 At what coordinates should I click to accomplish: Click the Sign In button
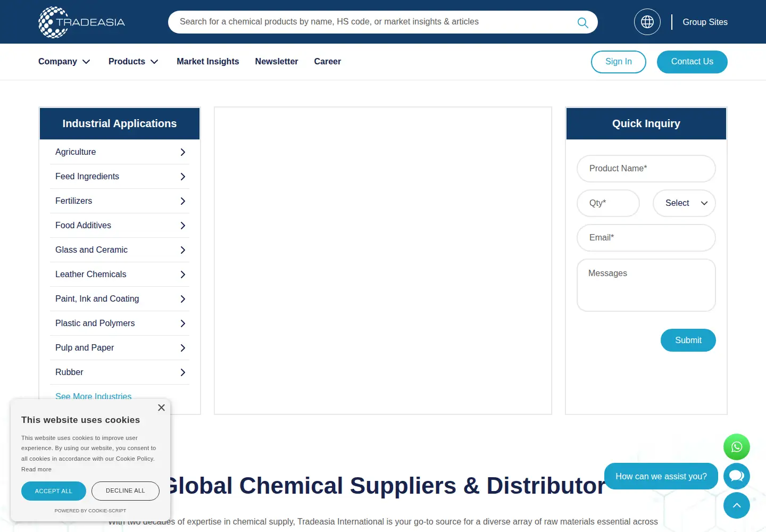coord(619,62)
